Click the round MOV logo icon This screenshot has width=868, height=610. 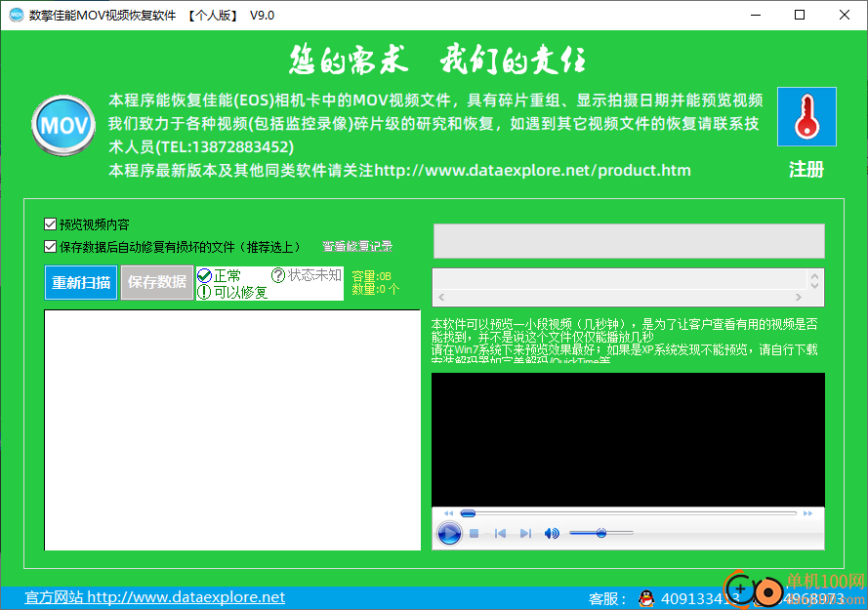pyautogui.click(x=63, y=126)
